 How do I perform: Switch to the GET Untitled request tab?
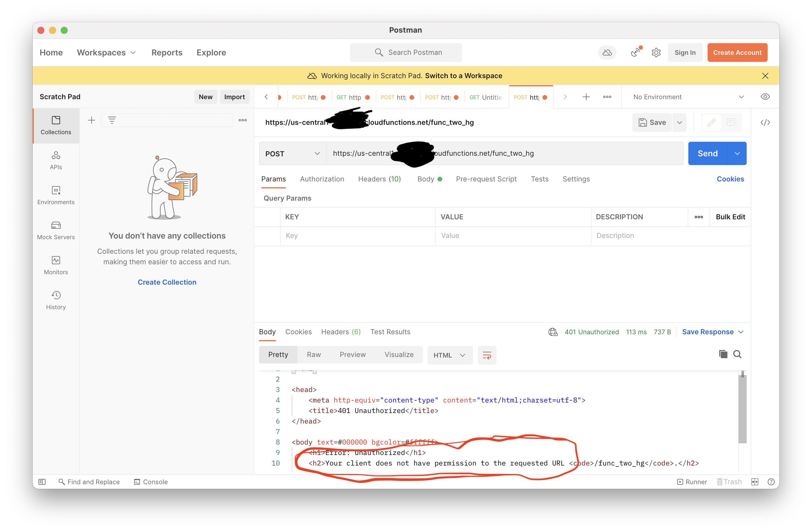point(486,97)
